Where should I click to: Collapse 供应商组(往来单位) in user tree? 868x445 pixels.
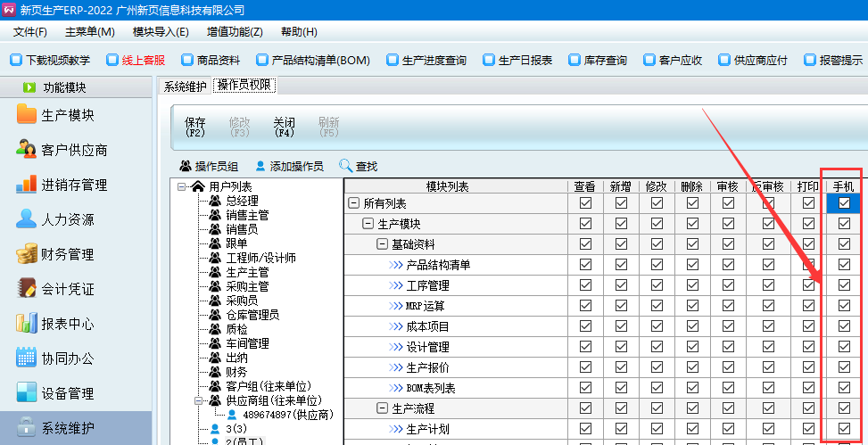point(200,401)
